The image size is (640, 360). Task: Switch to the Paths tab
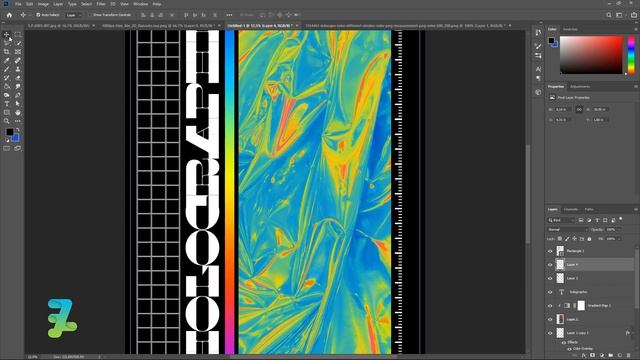pos(589,209)
